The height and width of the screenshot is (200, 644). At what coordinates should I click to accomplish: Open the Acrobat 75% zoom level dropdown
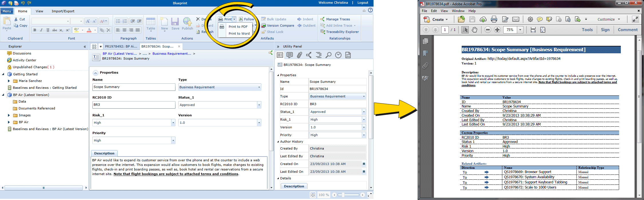click(520, 30)
